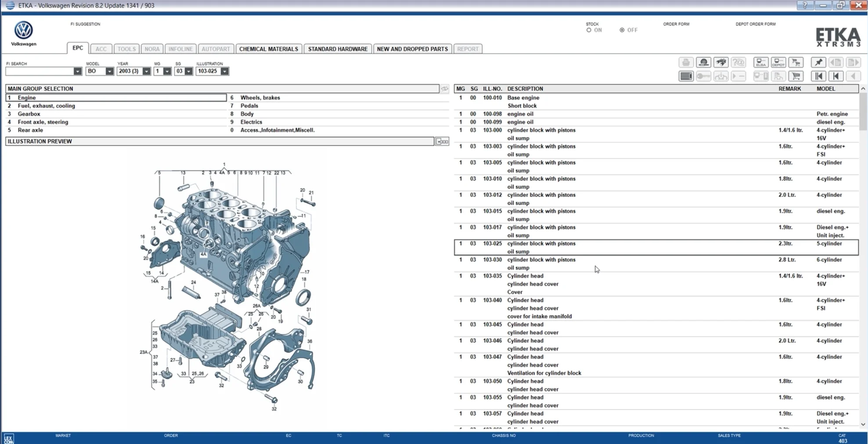Open the shopping cart icon
The width and height of the screenshot is (868, 444).
(796, 76)
